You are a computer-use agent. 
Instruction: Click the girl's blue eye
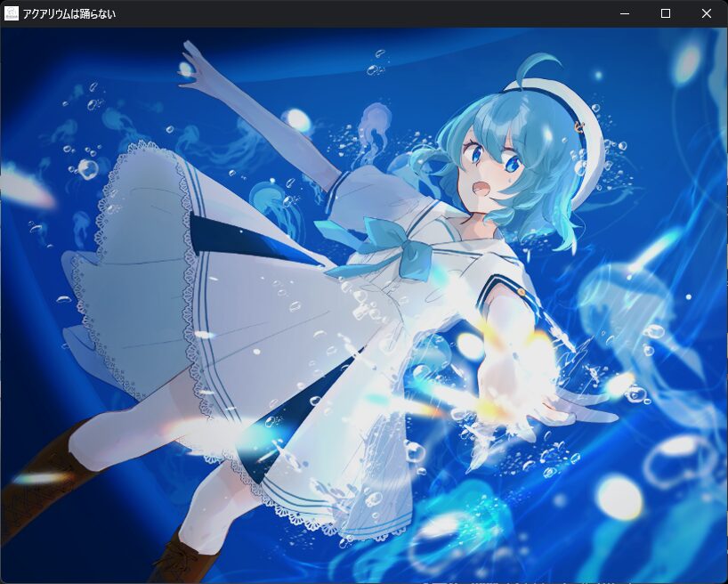[x=514, y=163]
